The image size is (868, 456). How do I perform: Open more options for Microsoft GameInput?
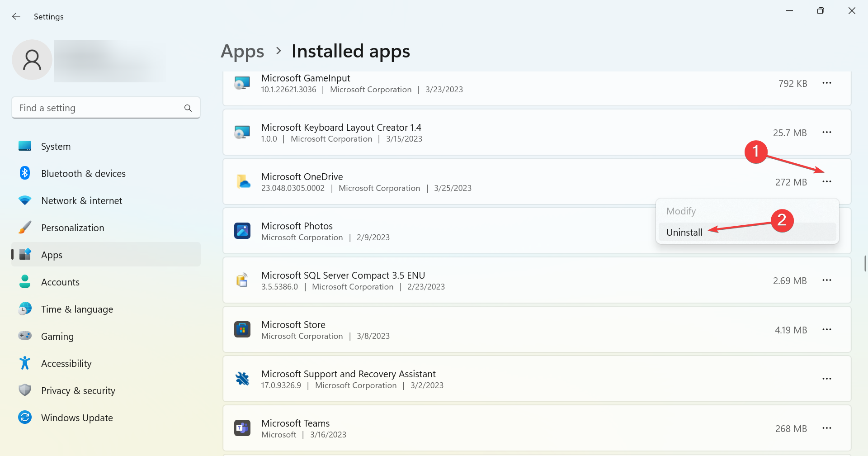[827, 83]
